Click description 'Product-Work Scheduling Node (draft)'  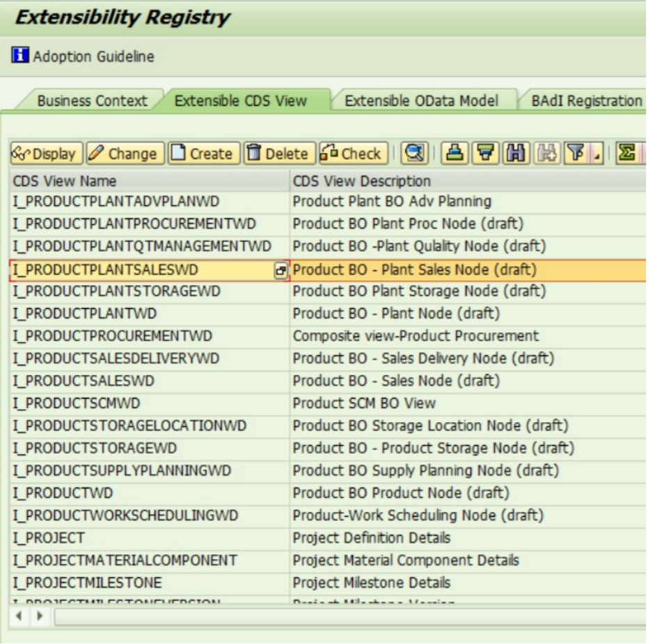[418, 515]
